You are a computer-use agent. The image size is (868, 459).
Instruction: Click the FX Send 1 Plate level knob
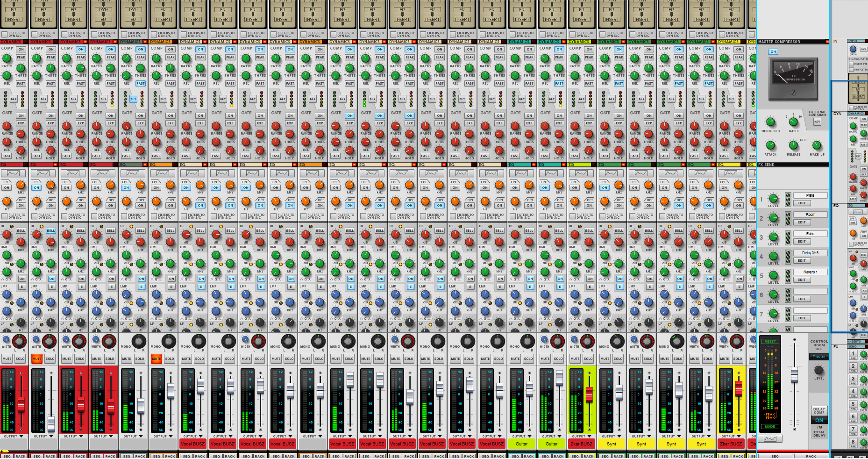[774, 199]
